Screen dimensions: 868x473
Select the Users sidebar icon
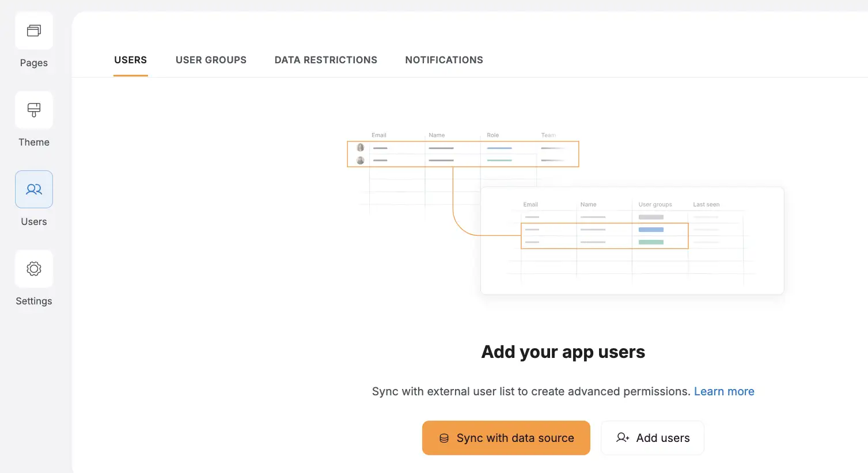[34, 189]
